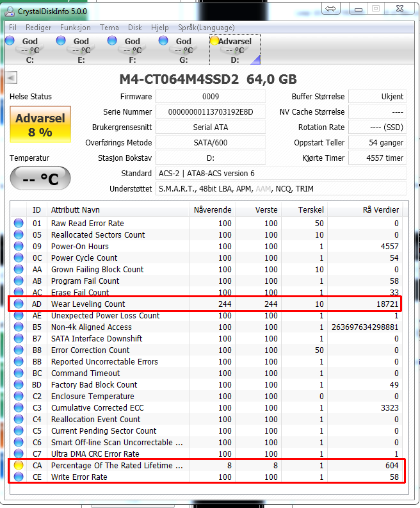Image resolution: width=420 pixels, height=508 pixels.
Task: Click the Nåverende column header
Action: [x=213, y=210]
